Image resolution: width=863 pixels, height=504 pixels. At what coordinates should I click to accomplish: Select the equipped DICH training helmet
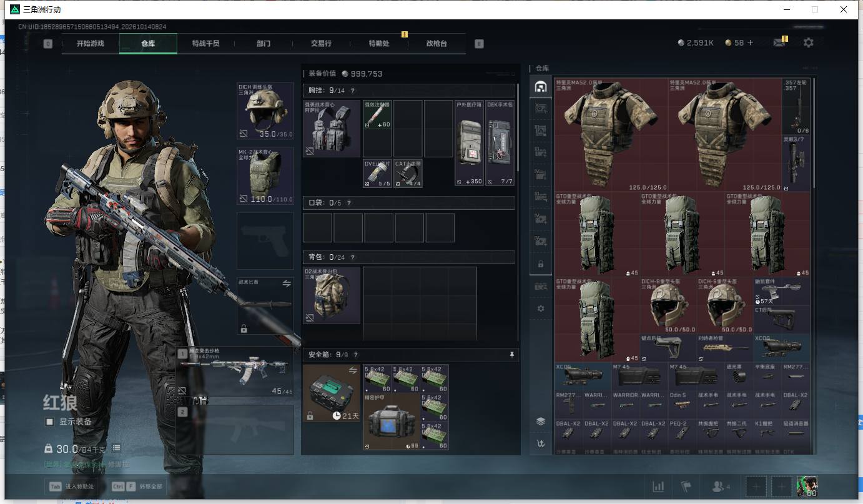(265, 111)
